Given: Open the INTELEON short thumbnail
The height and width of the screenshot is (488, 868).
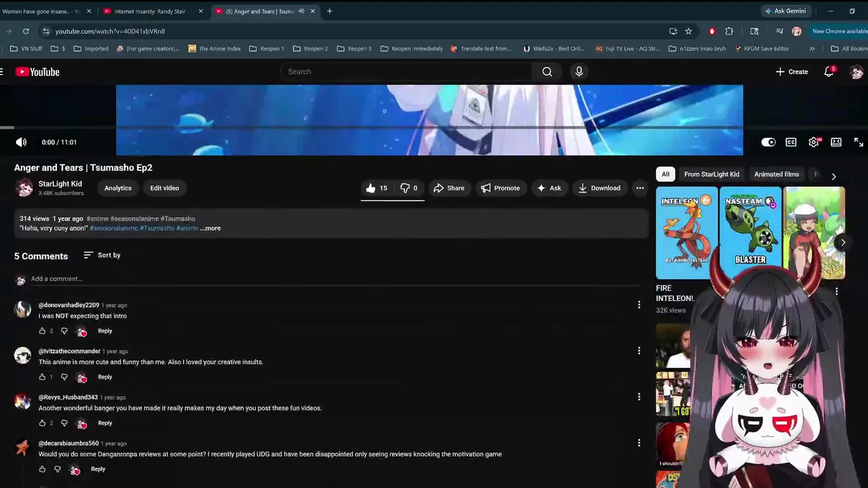Looking at the screenshot, I should pyautogui.click(x=686, y=233).
